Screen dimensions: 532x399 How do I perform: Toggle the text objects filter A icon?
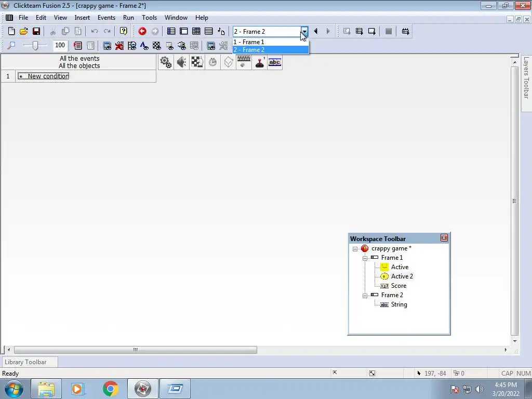(x=144, y=46)
